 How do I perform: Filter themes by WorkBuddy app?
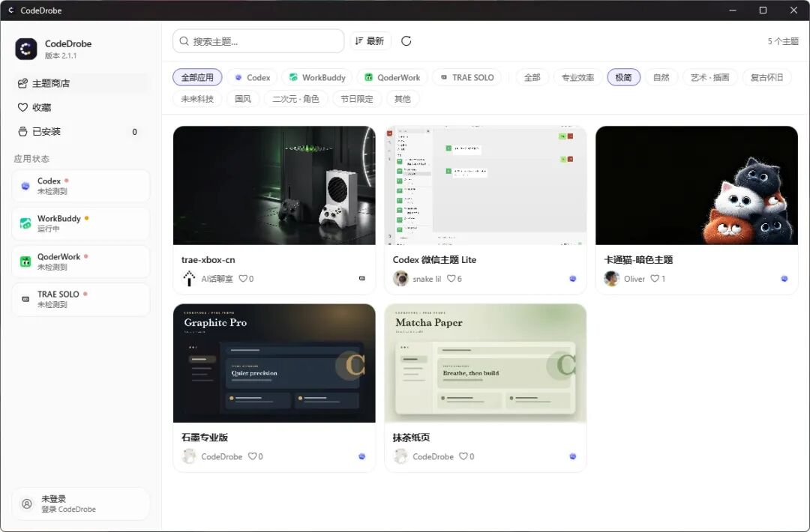point(317,77)
